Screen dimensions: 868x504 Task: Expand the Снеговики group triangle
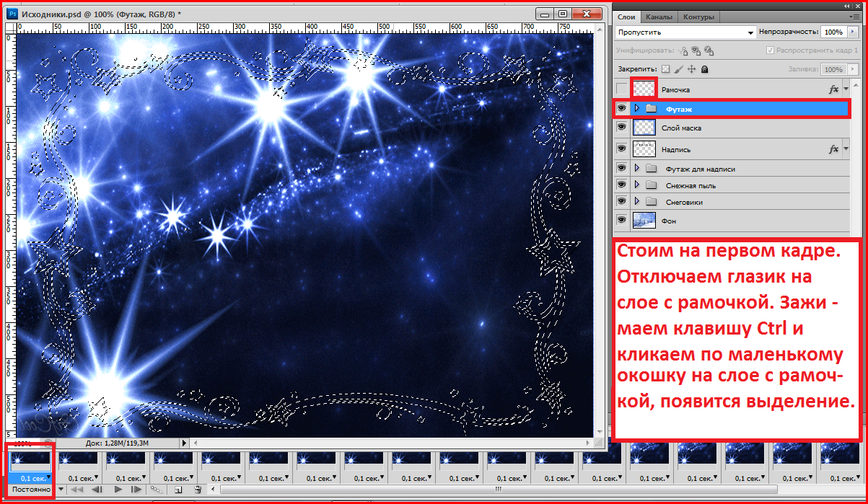pos(636,202)
